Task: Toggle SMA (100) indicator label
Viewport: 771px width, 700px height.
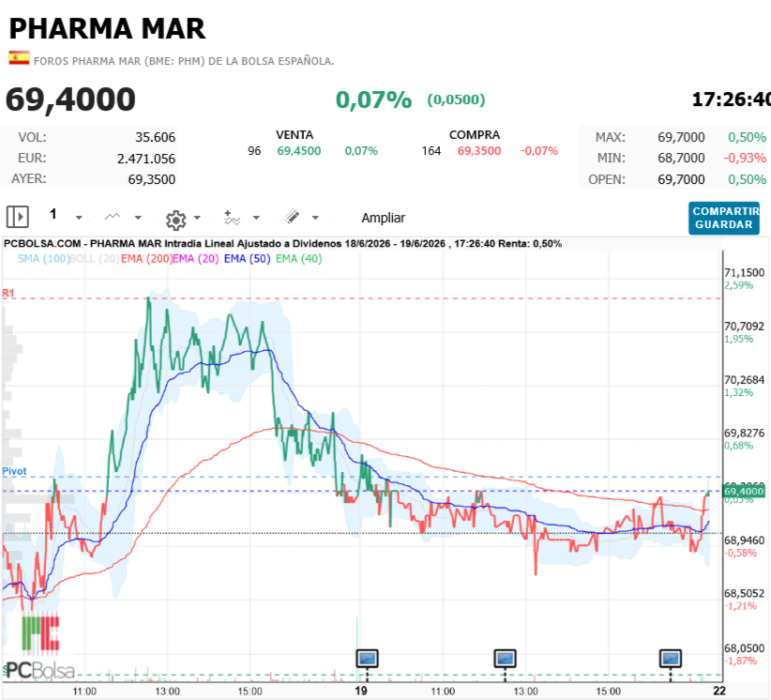Action: pyautogui.click(x=44, y=259)
